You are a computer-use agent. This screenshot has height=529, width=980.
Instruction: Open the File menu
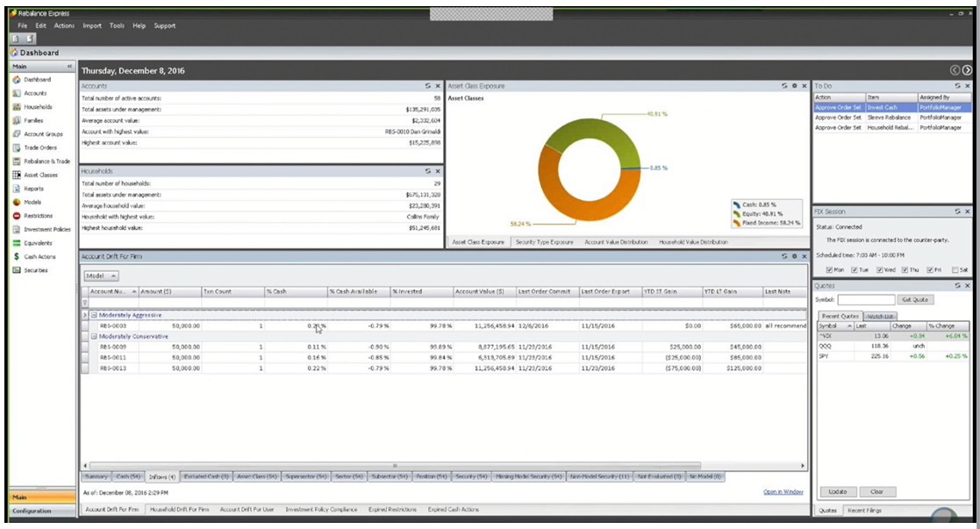click(23, 25)
